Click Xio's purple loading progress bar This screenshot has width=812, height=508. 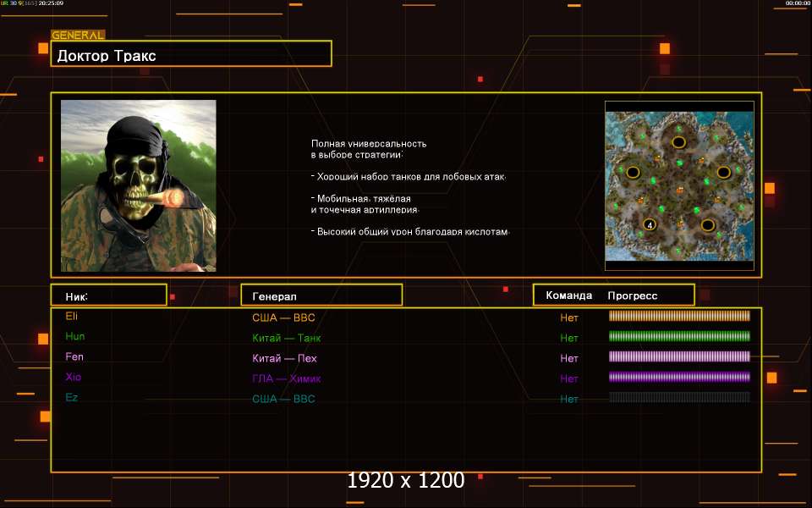tap(679, 377)
